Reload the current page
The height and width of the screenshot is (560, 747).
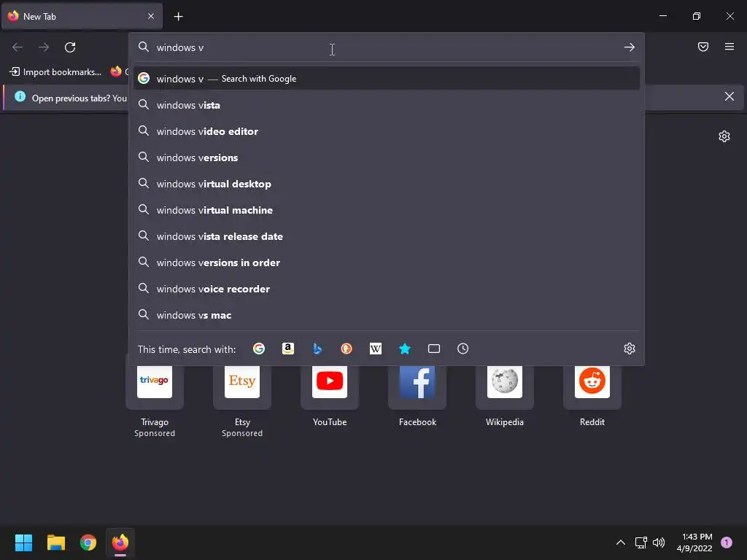pos(70,47)
